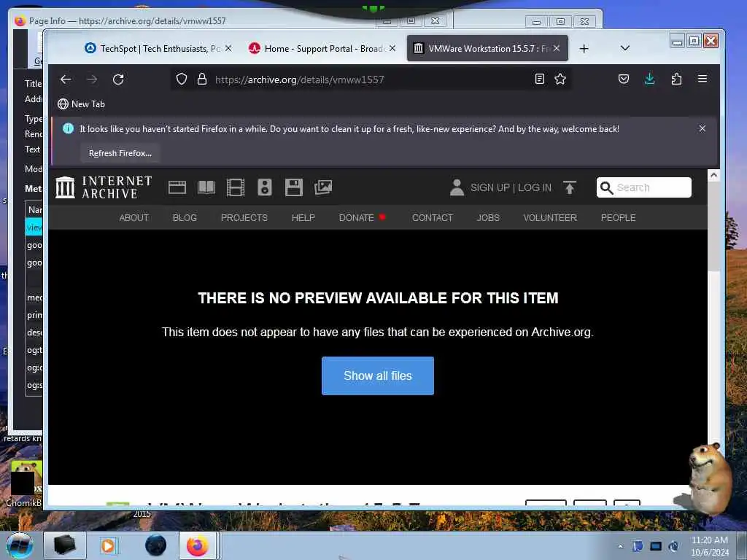Open Internet Archive Software floppy icon

pyautogui.click(x=294, y=187)
